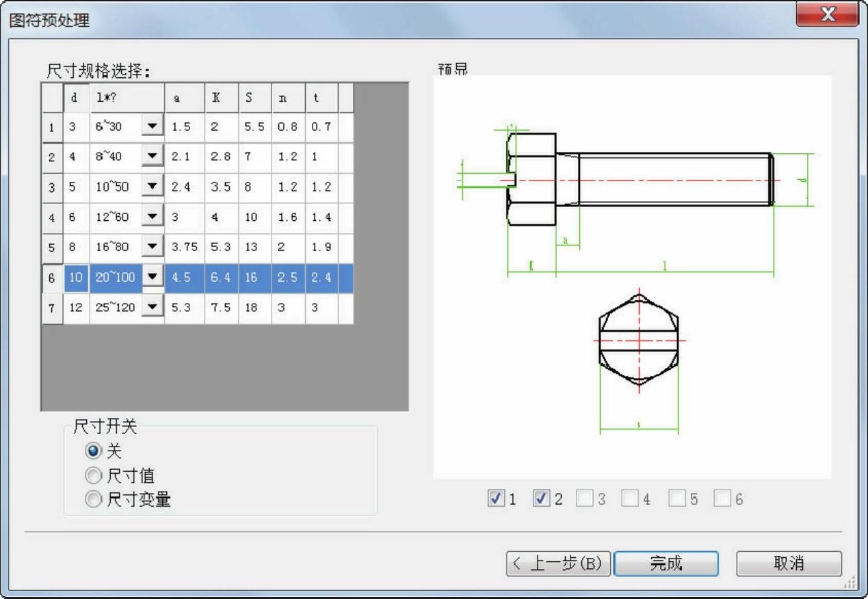Click the K value 3.5 cell

(222, 187)
